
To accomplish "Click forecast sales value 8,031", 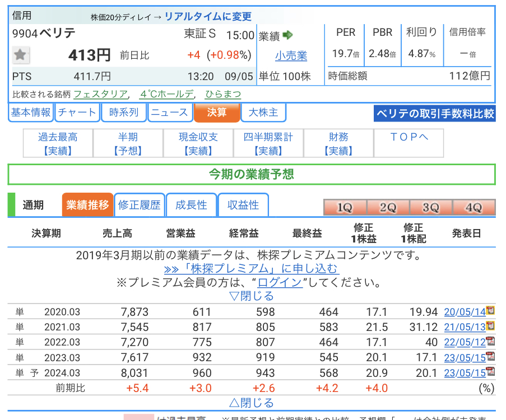I will [x=134, y=373].
